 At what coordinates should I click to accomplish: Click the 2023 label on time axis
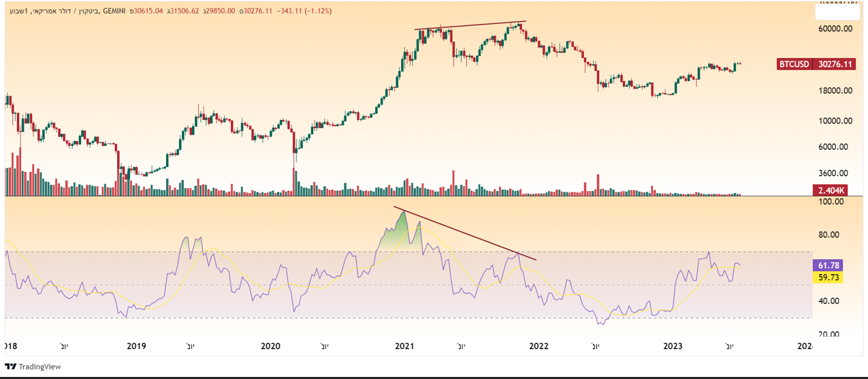(x=673, y=346)
